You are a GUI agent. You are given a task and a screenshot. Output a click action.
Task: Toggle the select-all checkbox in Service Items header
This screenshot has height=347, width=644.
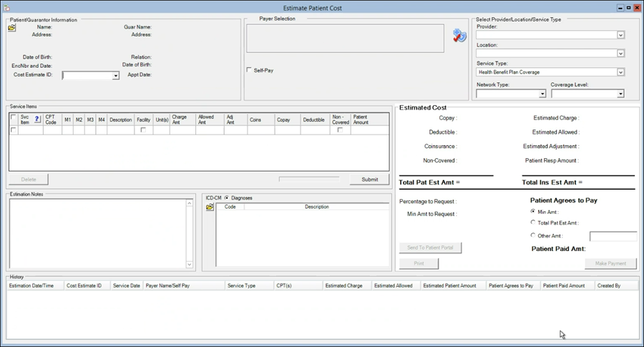point(13,117)
